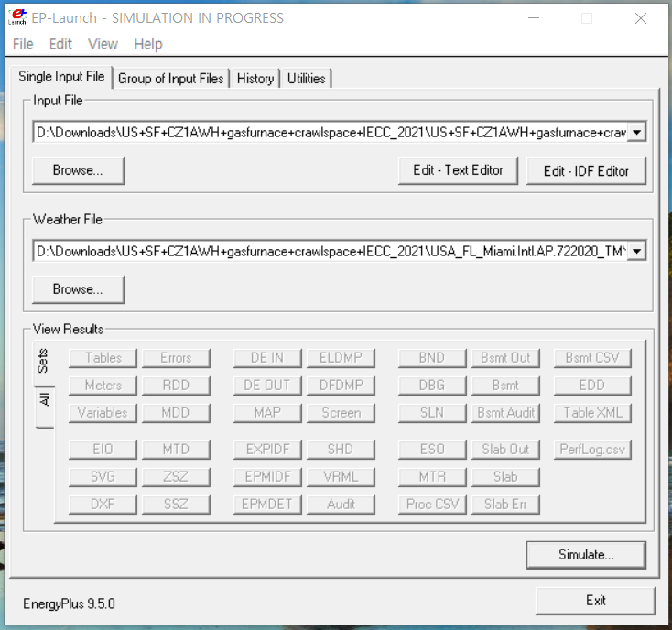Browse for a weather file
Image resolution: width=672 pixels, height=630 pixels.
(78, 289)
